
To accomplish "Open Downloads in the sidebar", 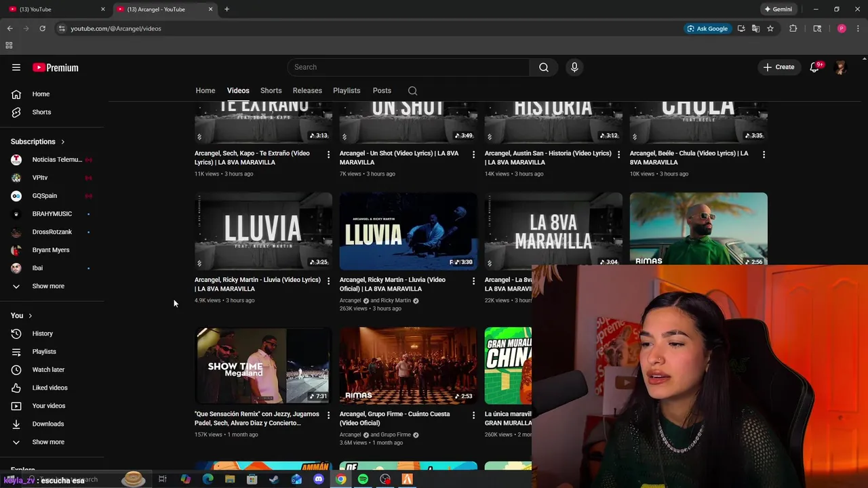I will (x=48, y=424).
